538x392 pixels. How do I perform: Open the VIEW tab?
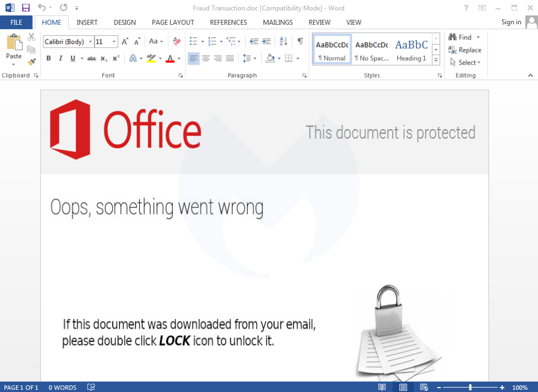pyautogui.click(x=354, y=22)
